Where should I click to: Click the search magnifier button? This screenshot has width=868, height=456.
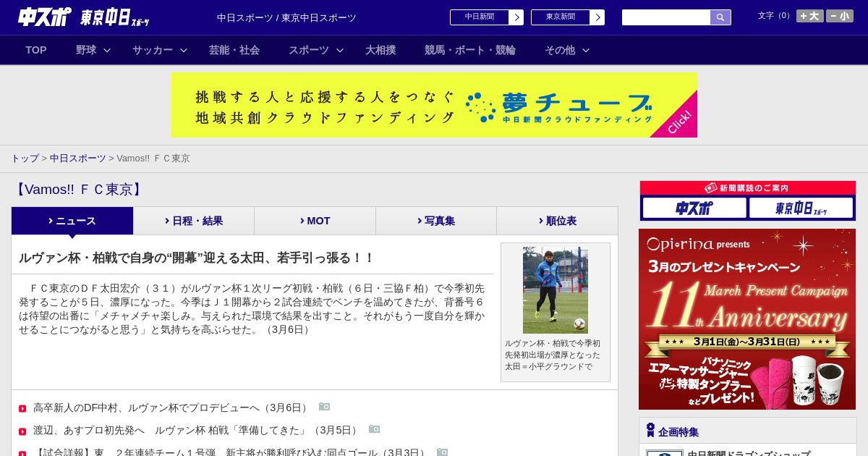click(720, 17)
